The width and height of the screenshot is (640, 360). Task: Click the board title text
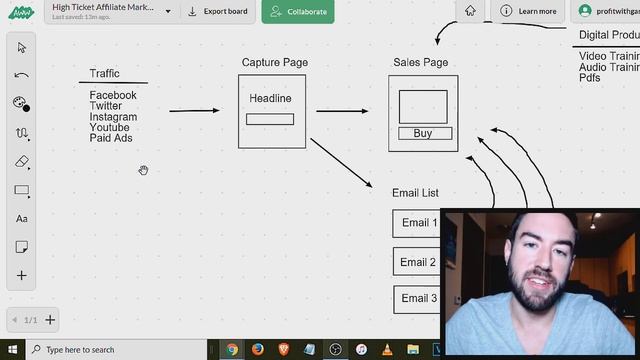103,7
